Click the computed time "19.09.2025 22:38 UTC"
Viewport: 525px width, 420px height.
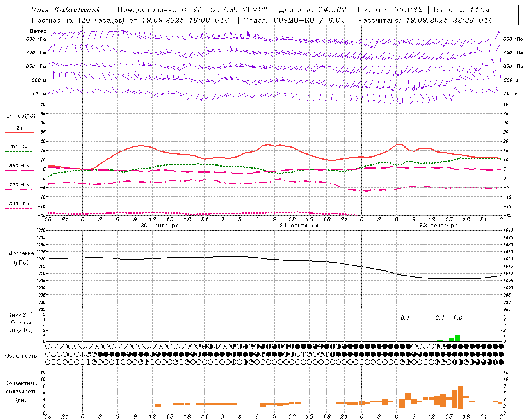click(x=450, y=20)
